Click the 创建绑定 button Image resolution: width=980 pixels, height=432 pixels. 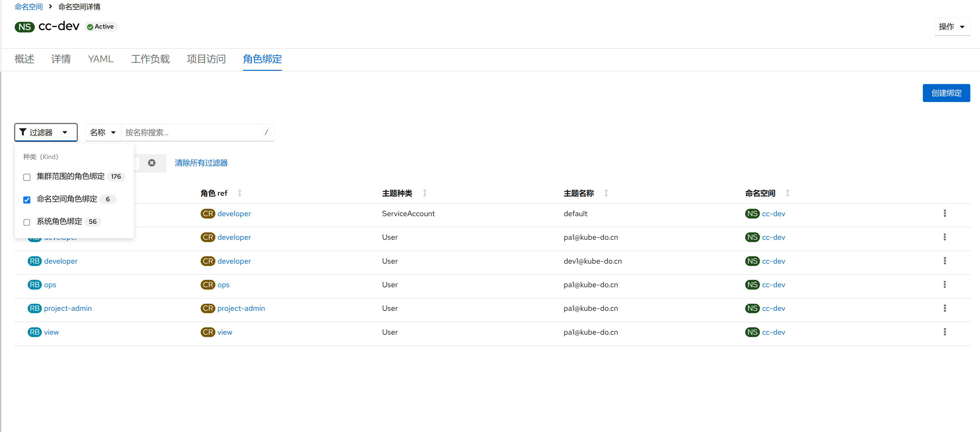[946, 93]
